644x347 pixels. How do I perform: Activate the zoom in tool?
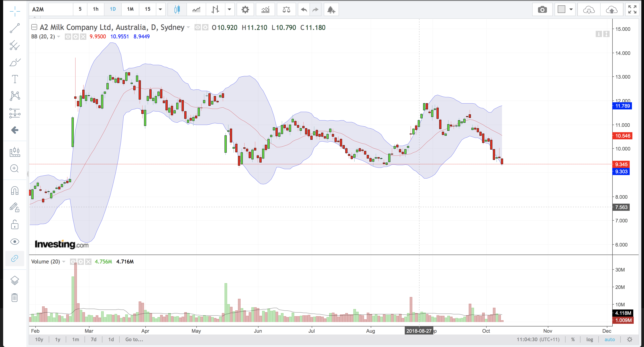(15, 169)
